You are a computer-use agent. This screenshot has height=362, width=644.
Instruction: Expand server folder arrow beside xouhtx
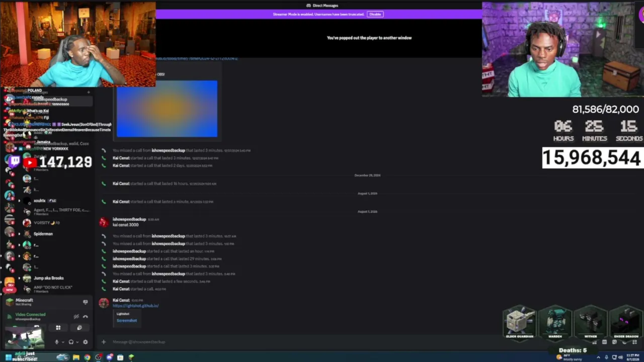[20, 201]
